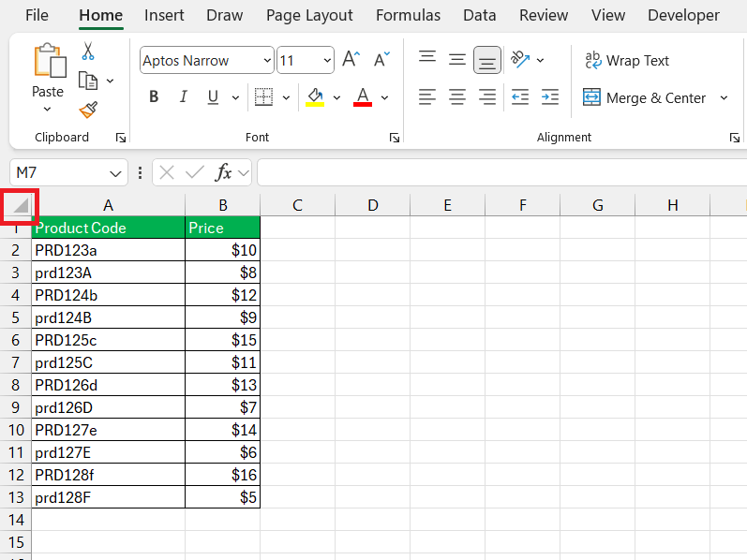Toggle Bottom Align icon
Image resolution: width=747 pixels, height=560 pixels.
[x=486, y=60]
